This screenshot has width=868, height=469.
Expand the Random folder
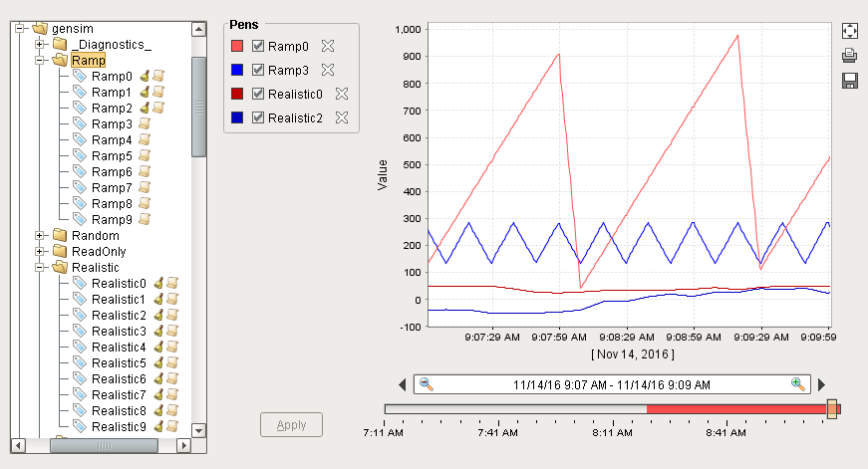coord(40,236)
